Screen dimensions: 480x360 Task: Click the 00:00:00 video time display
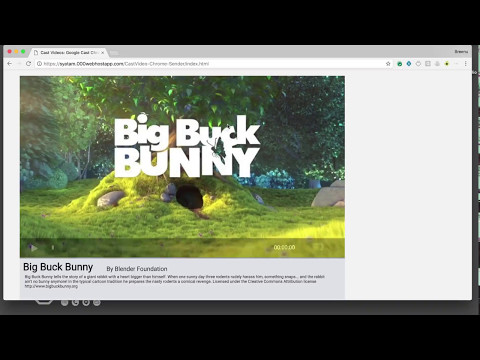click(284, 247)
